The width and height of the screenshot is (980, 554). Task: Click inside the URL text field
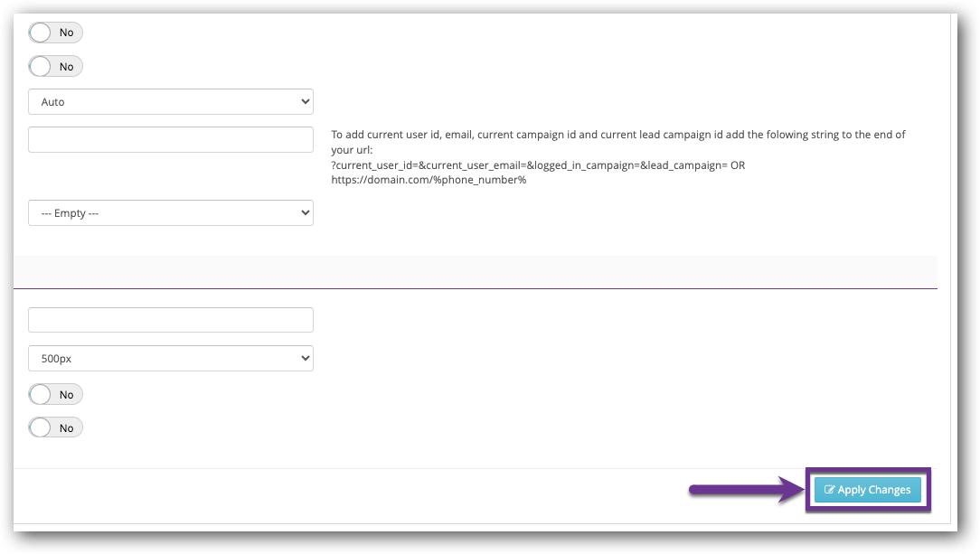(x=171, y=139)
